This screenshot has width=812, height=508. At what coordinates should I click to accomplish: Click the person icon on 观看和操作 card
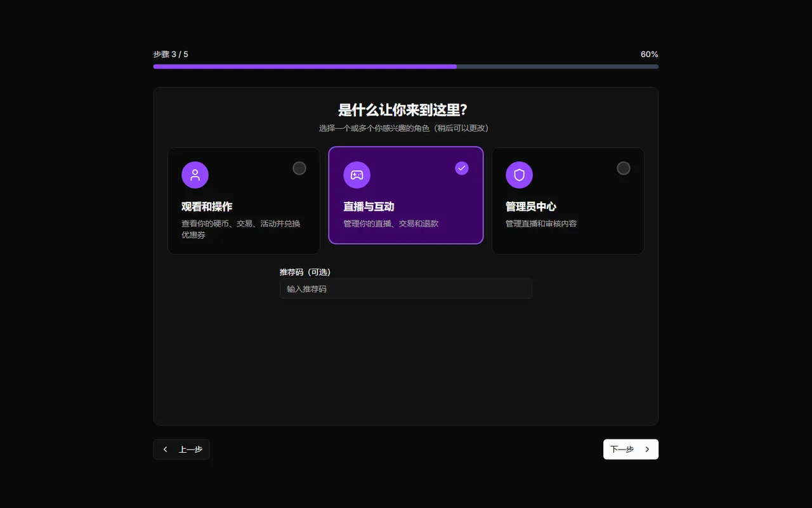click(x=195, y=175)
